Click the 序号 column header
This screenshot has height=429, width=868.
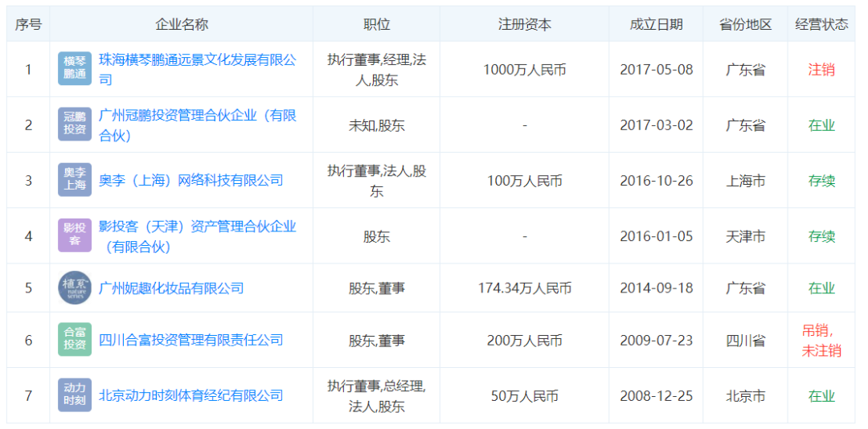(x=28, y=24)
